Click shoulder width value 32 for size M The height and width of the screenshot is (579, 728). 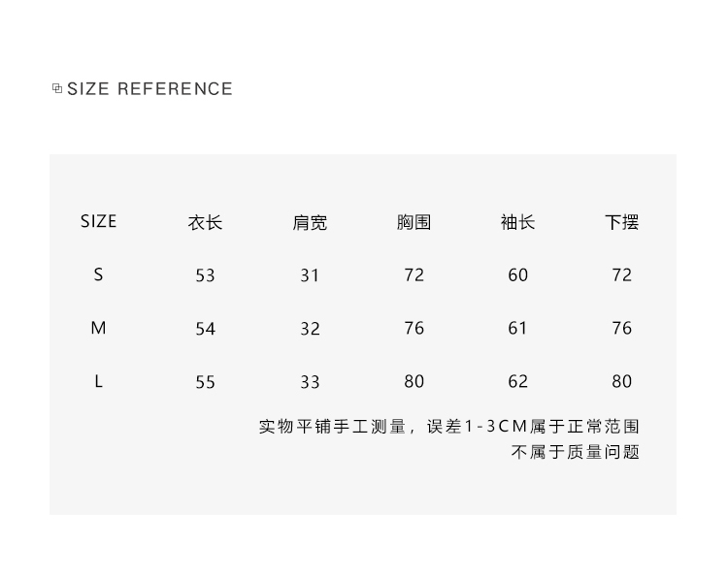click(x=310, y=329)
